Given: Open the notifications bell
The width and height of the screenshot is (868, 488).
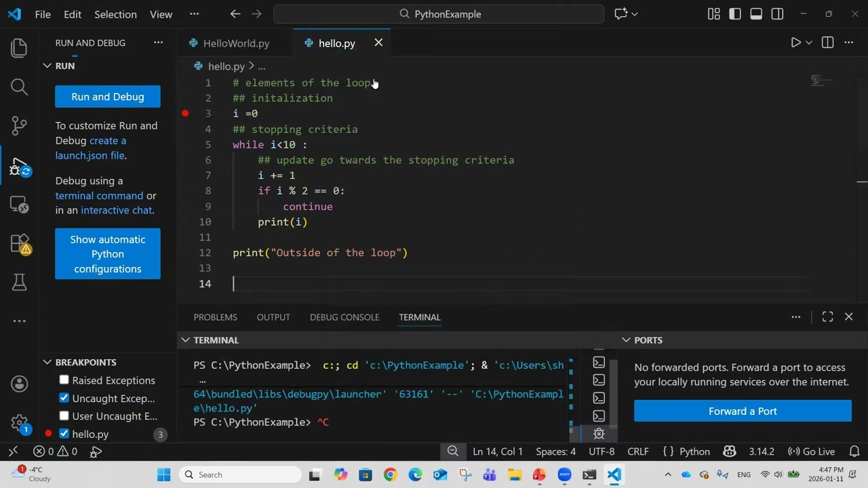Looking at the screenshot, I should click(x=854, y=451).
